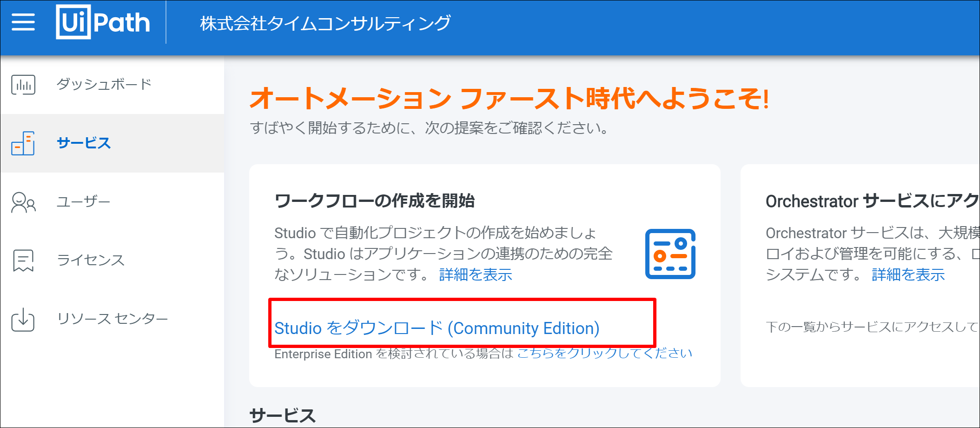The height and width of the screenshot is (428, 980).
Task: Click the users people icon
Action: (23, 202)
